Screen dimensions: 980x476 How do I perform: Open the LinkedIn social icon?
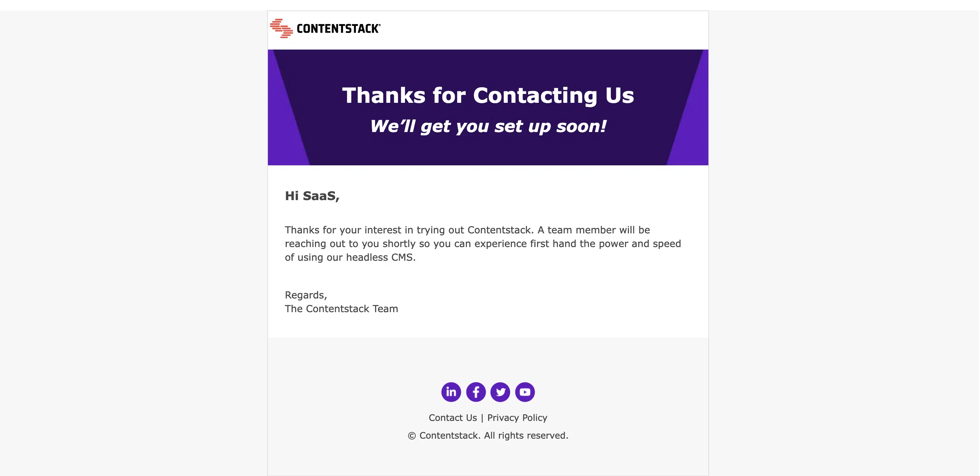coord(451,392)
